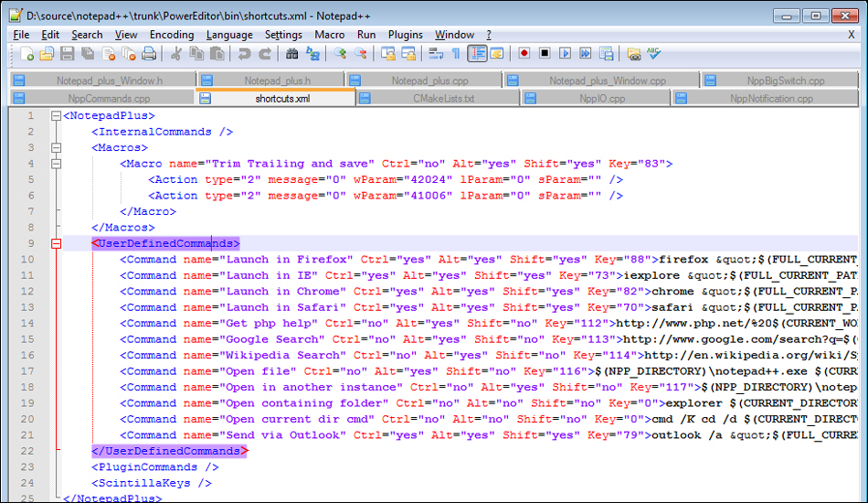Start recording a macro with the red dot

tap(524, 54)
